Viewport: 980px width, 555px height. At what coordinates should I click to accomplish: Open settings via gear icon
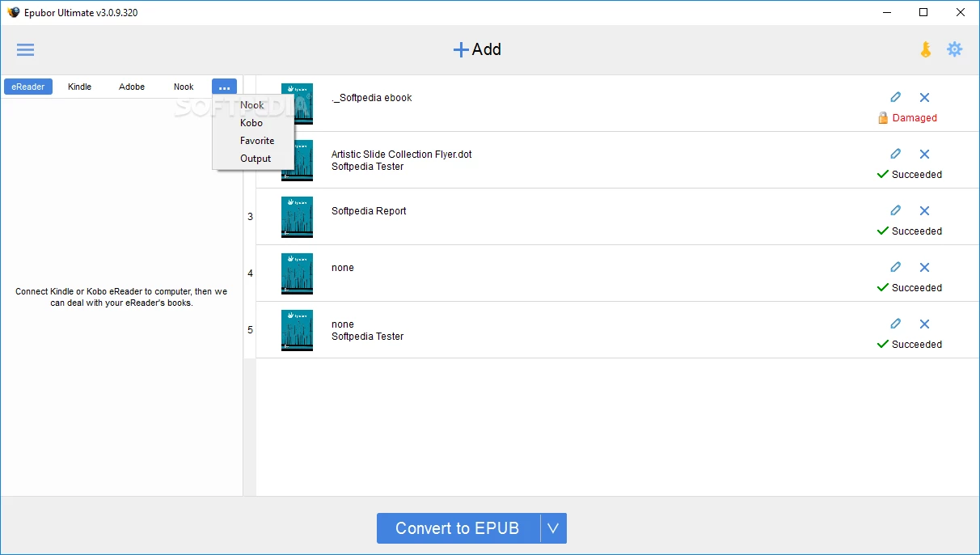click(955, 49)
